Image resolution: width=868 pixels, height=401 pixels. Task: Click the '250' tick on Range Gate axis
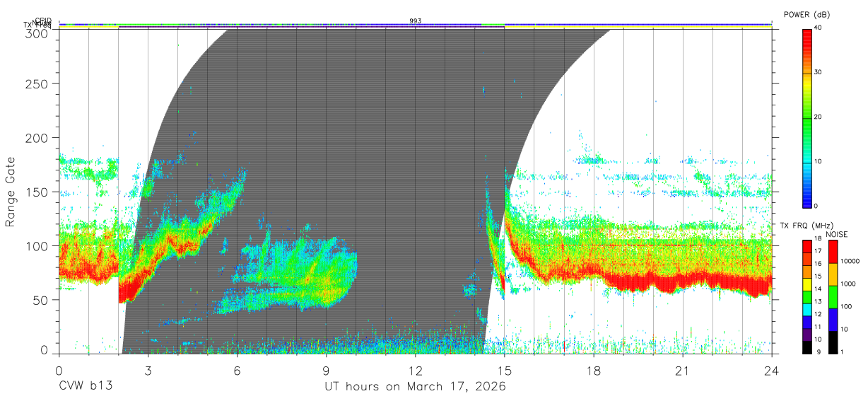pos(37,84)
